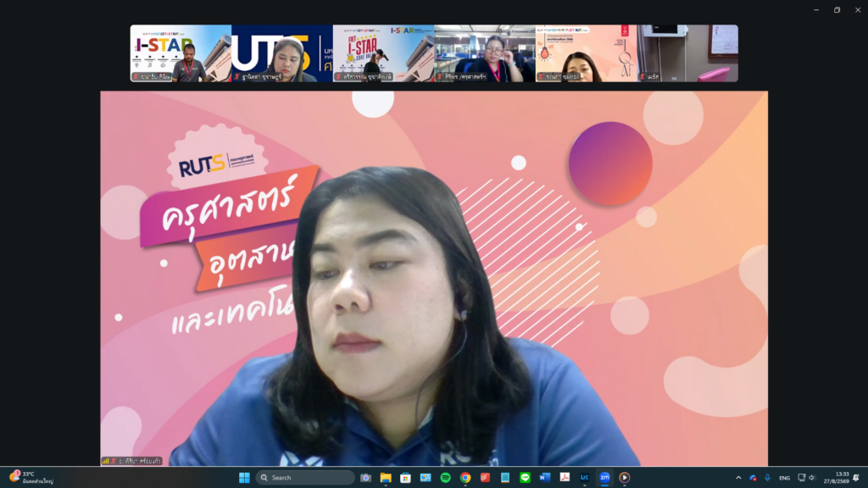
Task: Click the Zoom icon in the taskbar
Action: tap(604, 478)
